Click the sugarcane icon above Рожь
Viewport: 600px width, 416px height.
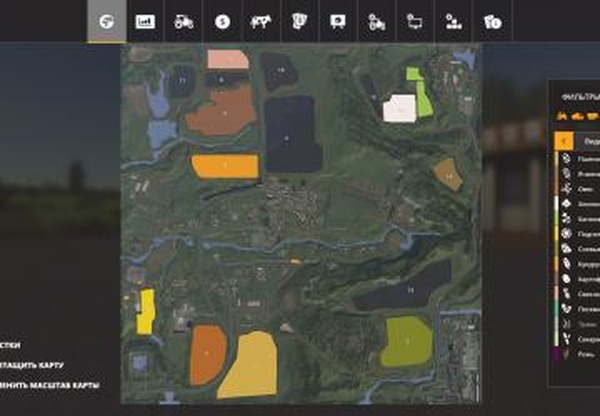click(x=566, y=339)
